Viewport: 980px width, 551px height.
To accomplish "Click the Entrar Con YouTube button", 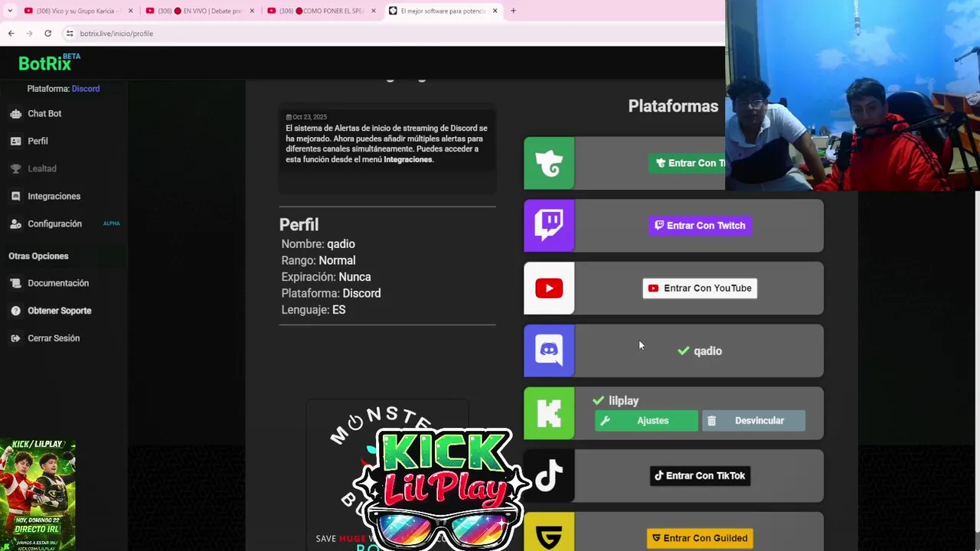I will tap(700, 289).
